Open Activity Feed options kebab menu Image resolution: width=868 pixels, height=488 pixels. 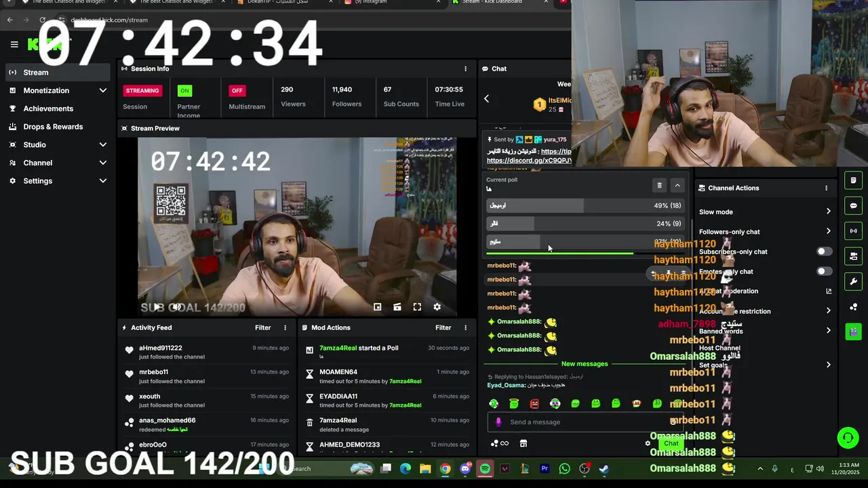coord(285,327)
